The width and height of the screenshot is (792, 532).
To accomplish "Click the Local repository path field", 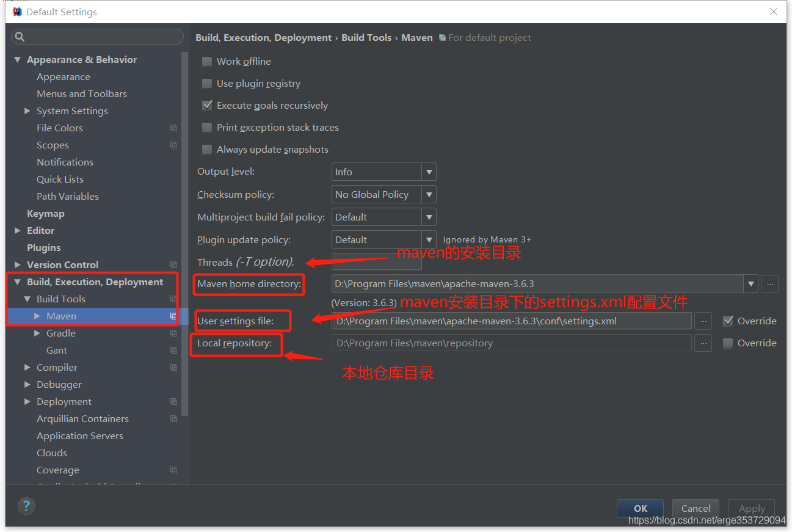I will pos(512,343).
